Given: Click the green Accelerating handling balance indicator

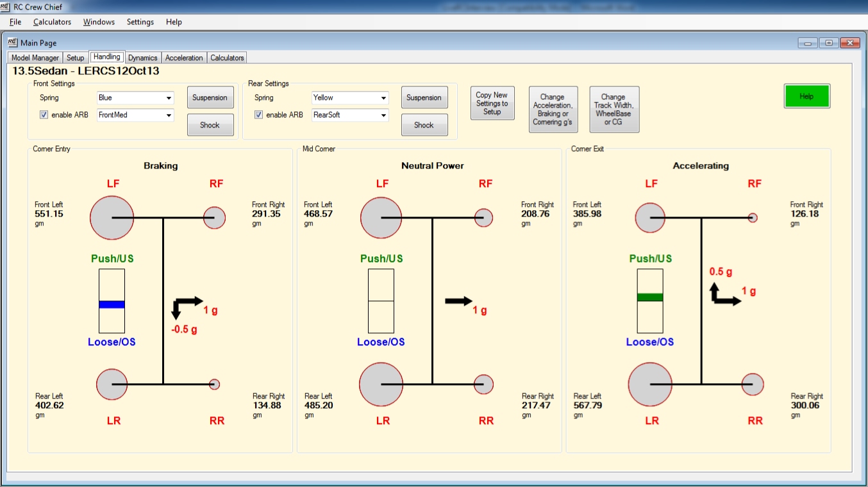Looking at the screenshot, I should click(650, 297).
